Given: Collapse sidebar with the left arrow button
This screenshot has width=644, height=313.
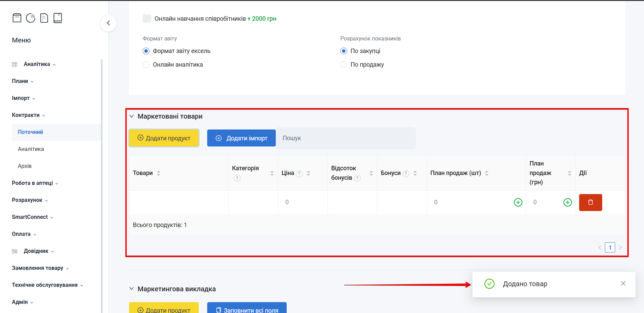Looking at the screenshot, I should (x=108, y=23).
